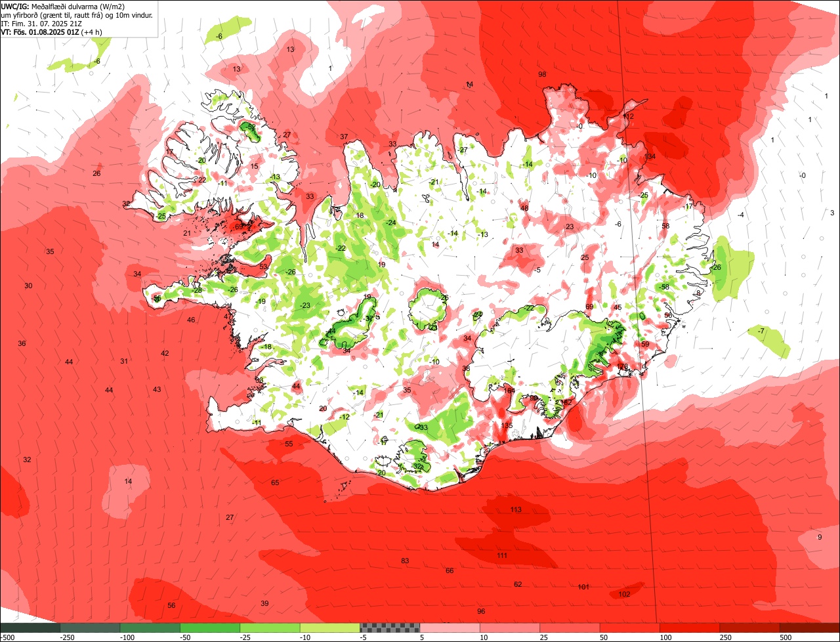The height and width of the screenshot is (642, 840).
Task: Pick the light green swatch between -25 and -10
Action: tap(270, 628)
